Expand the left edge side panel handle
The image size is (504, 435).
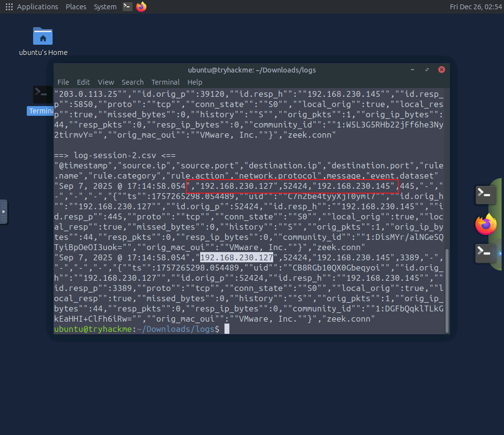[x=3, y=212]
